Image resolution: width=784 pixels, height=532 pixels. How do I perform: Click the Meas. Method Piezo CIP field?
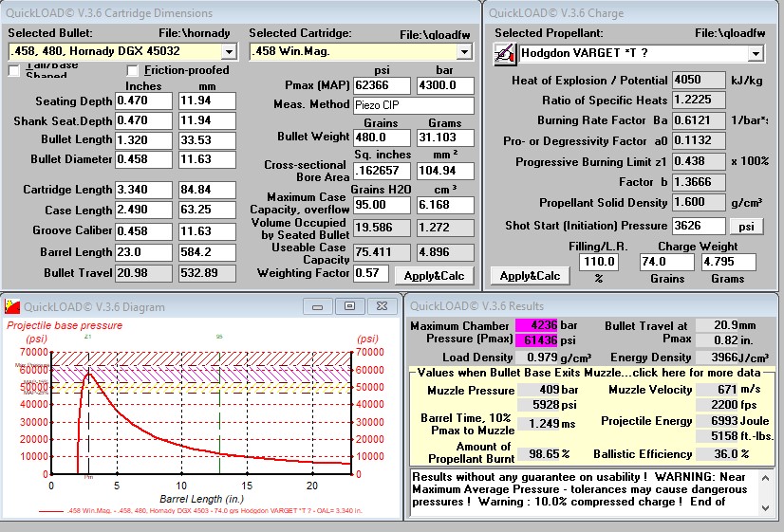click(x=413, y=105)
